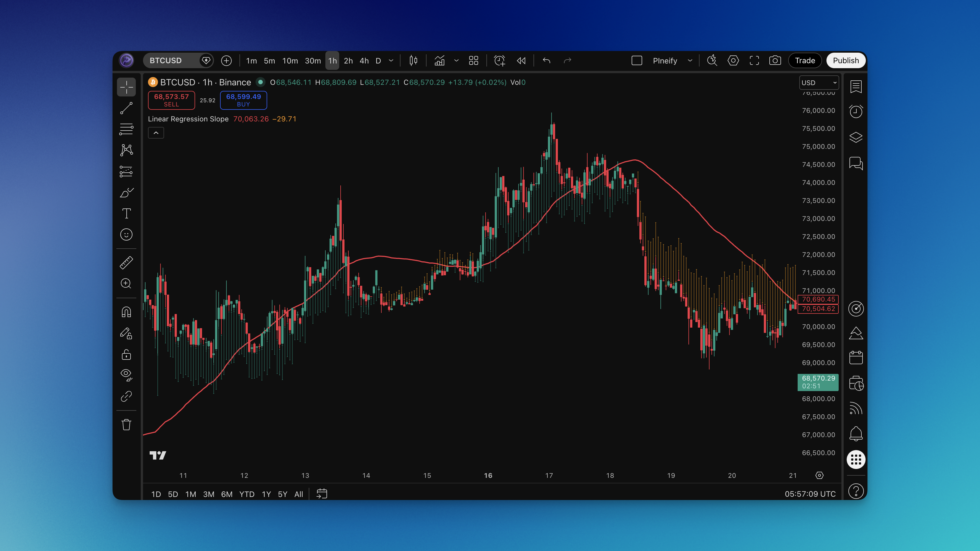Select the 1Y range tab
980x551 pixels.
pos(266,494)
